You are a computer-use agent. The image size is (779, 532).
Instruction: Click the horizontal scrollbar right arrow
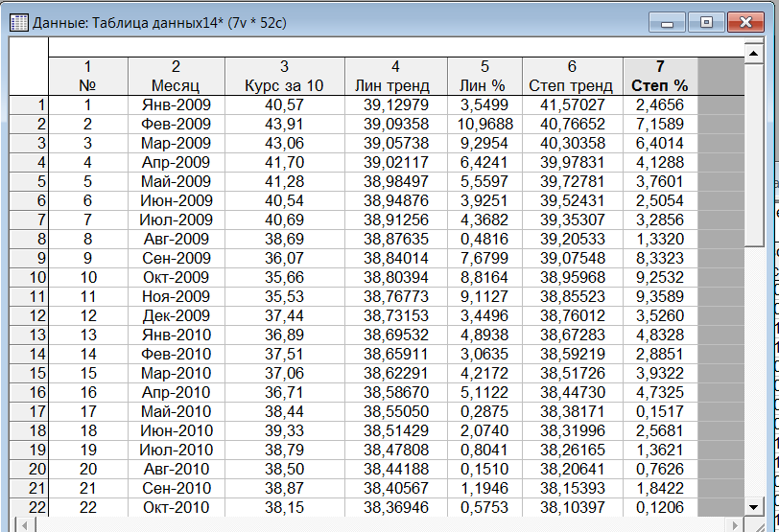point(736,524)
